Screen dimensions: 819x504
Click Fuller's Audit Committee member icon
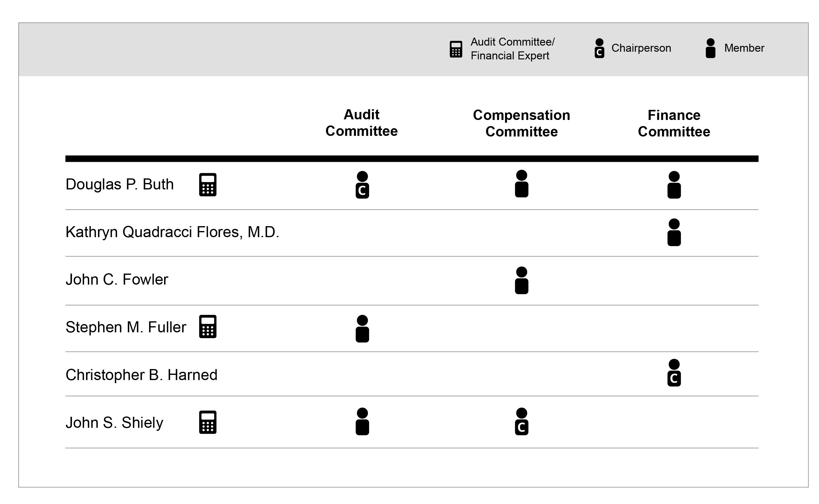click(x=362, y=329)
